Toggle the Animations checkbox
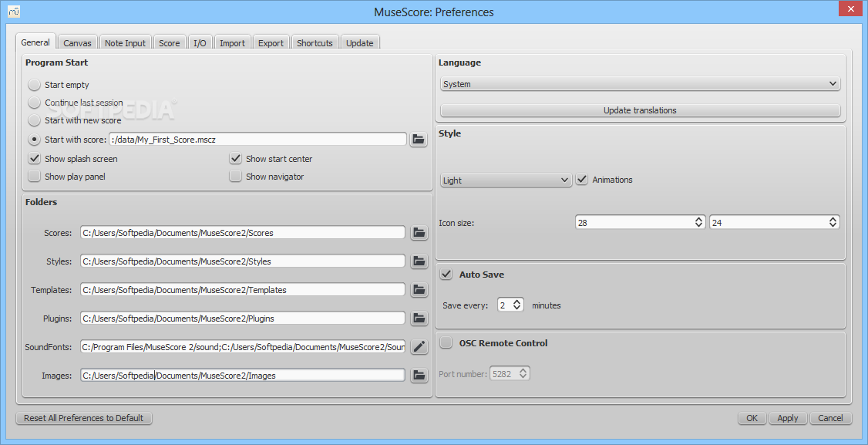The image size is (868, 445). (581, 180)
